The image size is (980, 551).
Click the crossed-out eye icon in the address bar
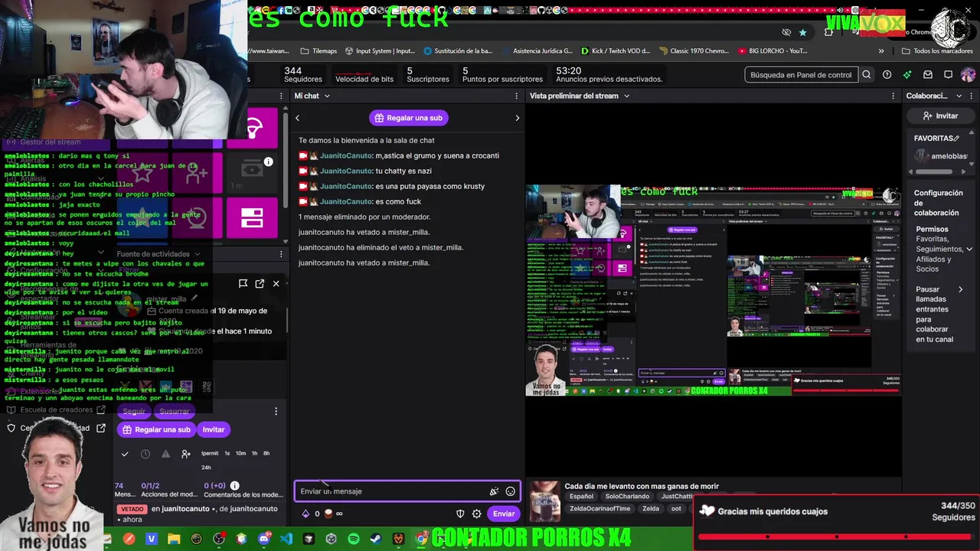point(786,32)
